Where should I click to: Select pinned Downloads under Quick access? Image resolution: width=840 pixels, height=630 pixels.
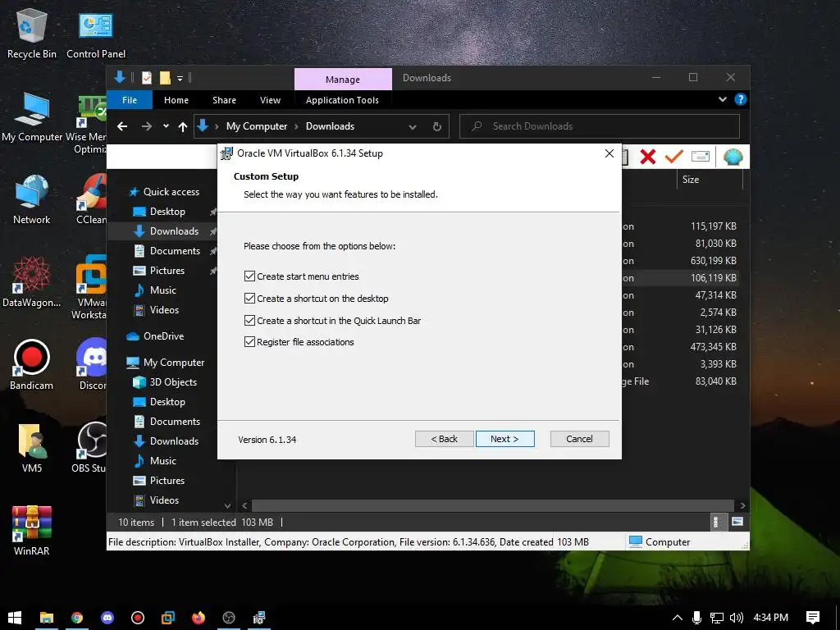coord(174,231)
